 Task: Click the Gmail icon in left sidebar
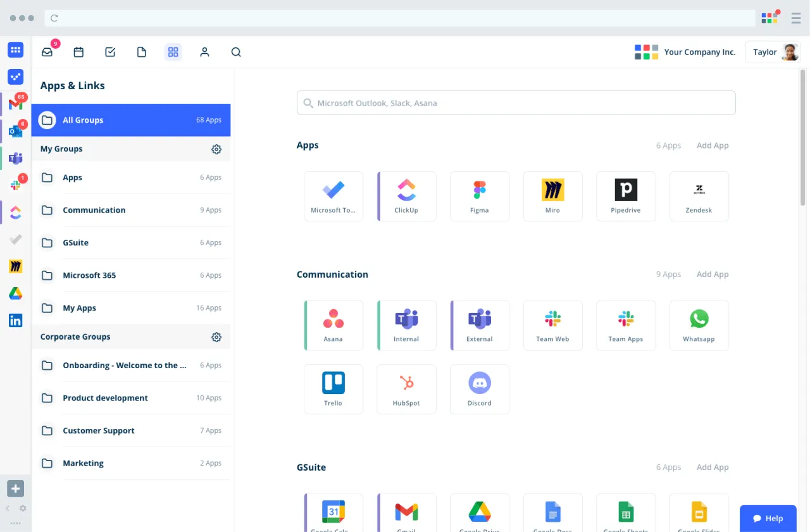click(16, 104)
